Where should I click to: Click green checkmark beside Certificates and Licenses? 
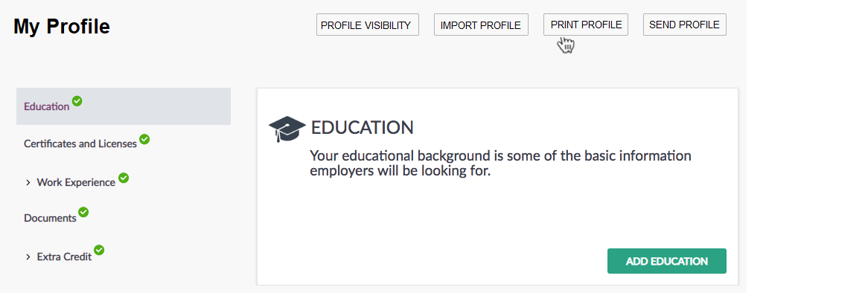point(144,139)
